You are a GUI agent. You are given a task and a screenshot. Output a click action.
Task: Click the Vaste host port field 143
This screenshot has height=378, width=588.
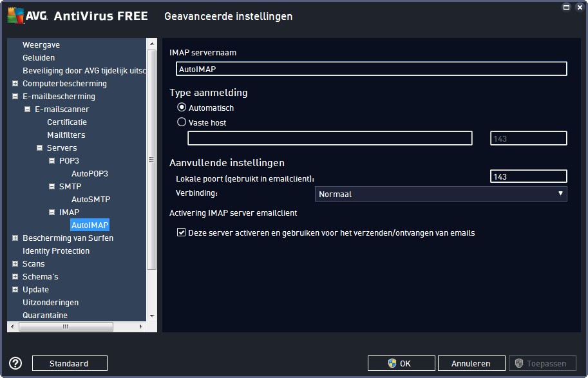(528, 138)
